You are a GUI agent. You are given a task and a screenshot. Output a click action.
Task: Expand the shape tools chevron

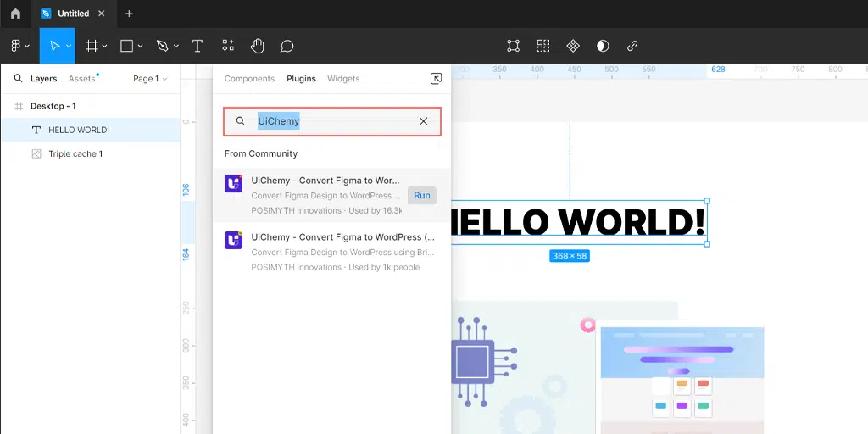140,46
